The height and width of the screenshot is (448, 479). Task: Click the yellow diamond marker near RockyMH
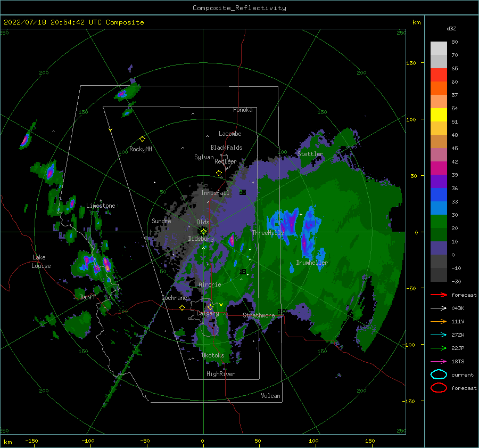[x=142, y=139]
